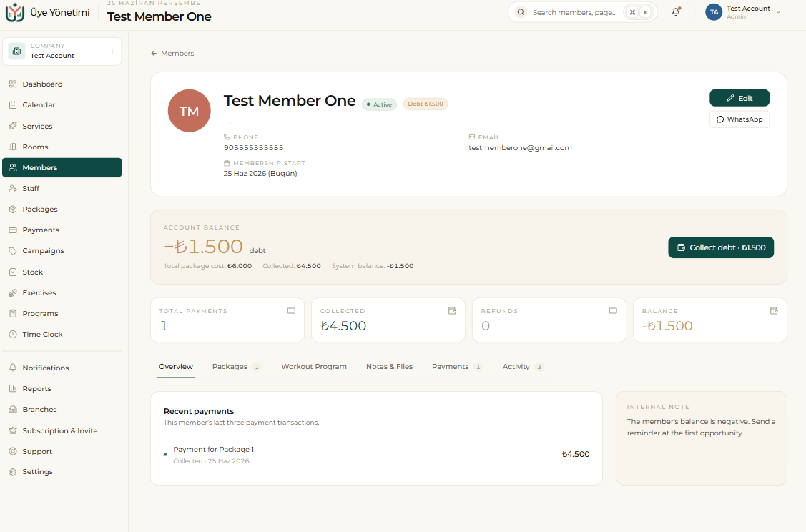Viewport: 806px width, 532px height.
Task: Click the Edit button
Action: pyautogui.click(x=739, y=98)
